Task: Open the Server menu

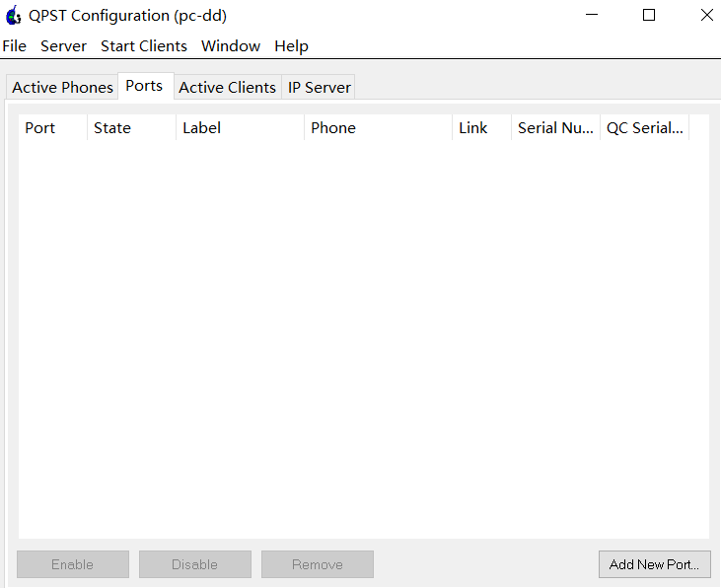Action: tap(63, 46)
